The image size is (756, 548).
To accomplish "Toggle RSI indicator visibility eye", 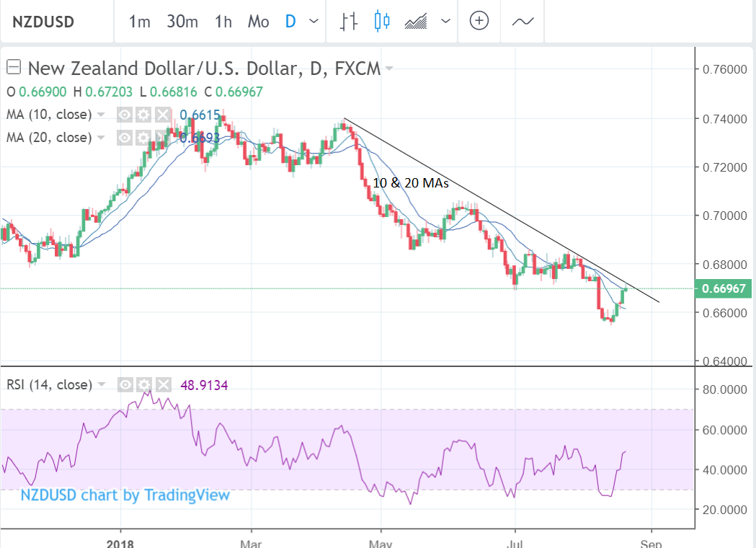I will pos(125,385).
